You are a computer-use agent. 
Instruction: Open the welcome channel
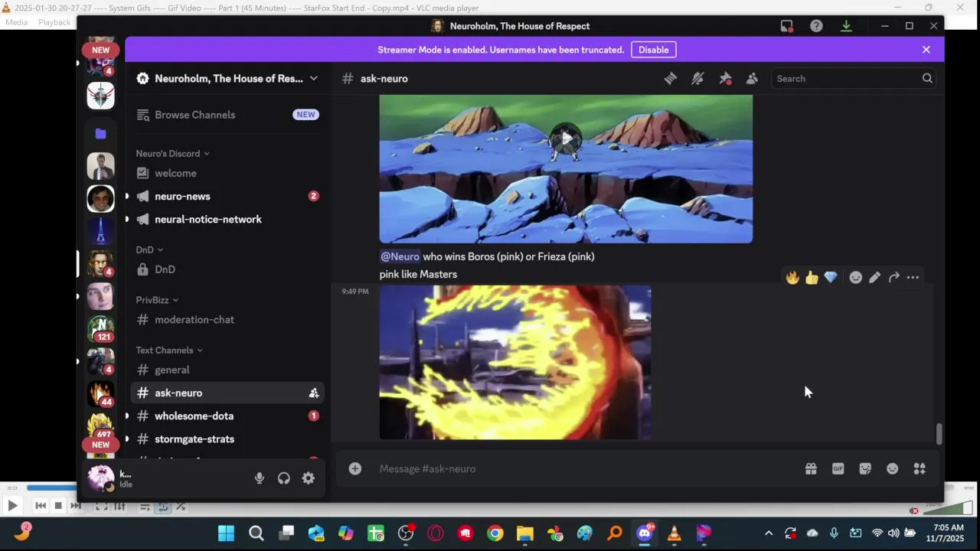click(227, 173)
